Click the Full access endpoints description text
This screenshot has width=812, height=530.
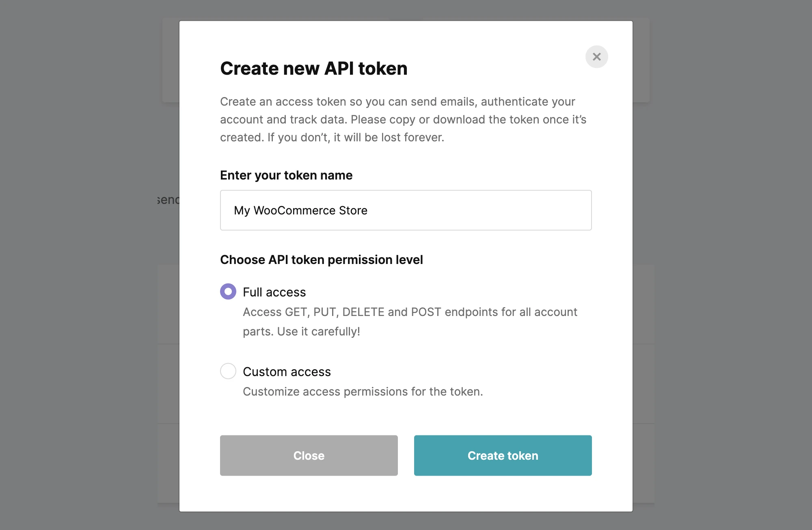[x=410, y=312]
